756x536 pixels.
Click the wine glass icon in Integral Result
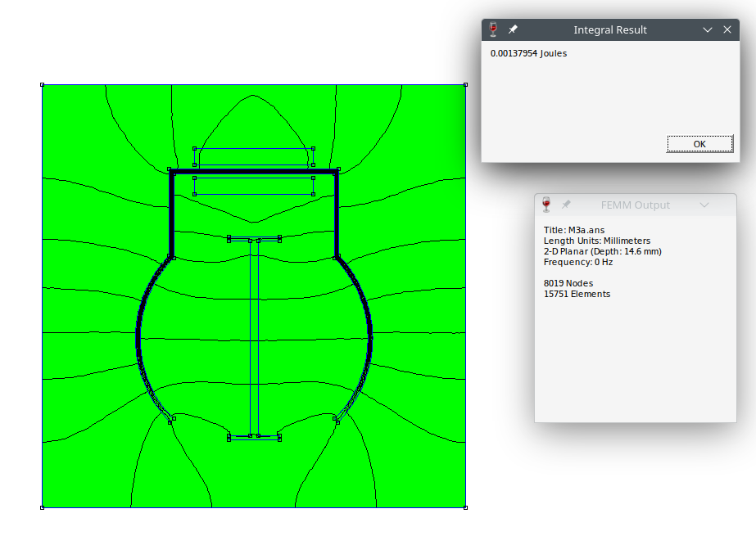[x=493, y=29]
